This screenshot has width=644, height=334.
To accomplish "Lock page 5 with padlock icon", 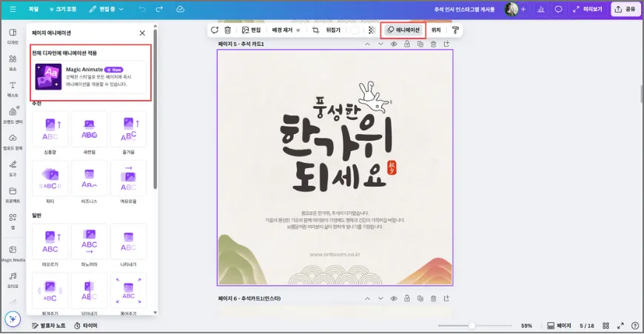I will pyautogui.click(x=406, y=44).
